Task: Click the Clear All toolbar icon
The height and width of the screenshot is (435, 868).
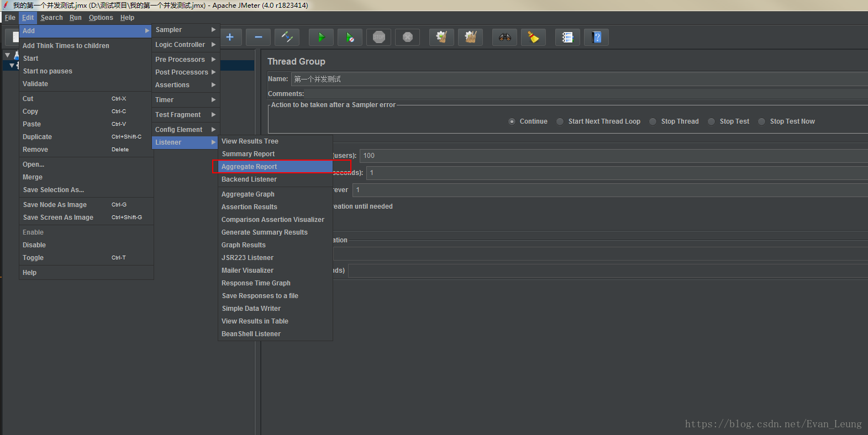Action: pyautogui.click(x=470, y=37)
